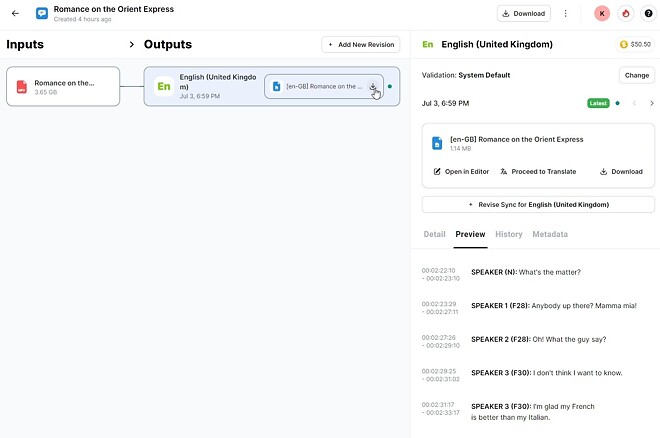
Task: Expand the Inputs to Outputs chevron
Action: (132, 45)
